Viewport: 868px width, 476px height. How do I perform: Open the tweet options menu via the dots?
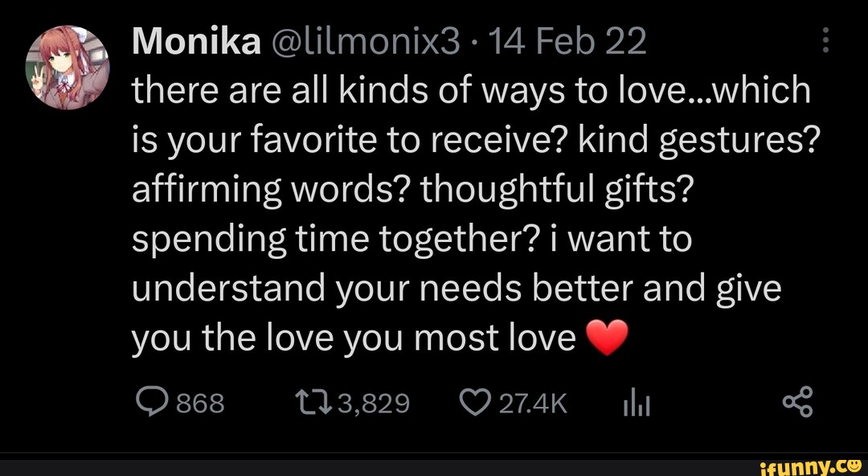(x=825, y=40)
